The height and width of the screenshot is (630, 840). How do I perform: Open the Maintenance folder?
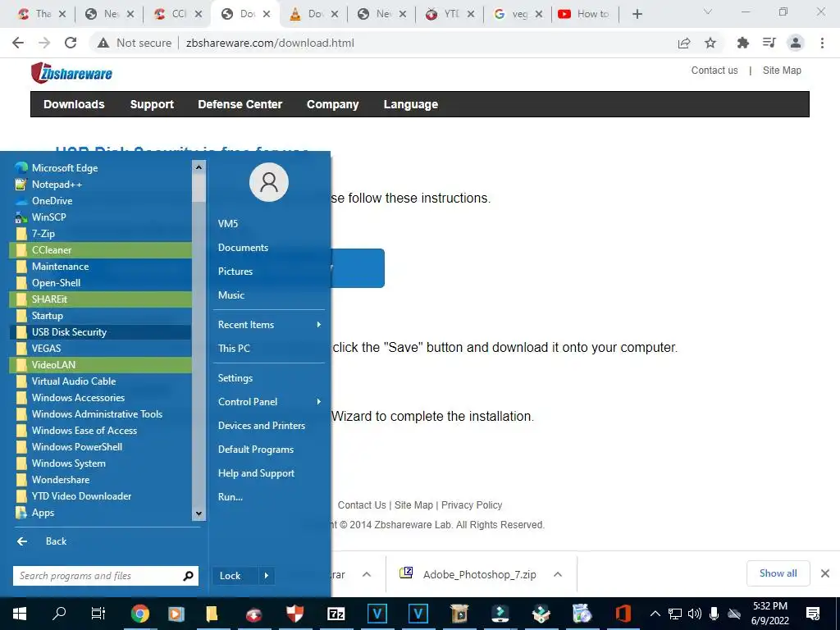click(100, 267)
